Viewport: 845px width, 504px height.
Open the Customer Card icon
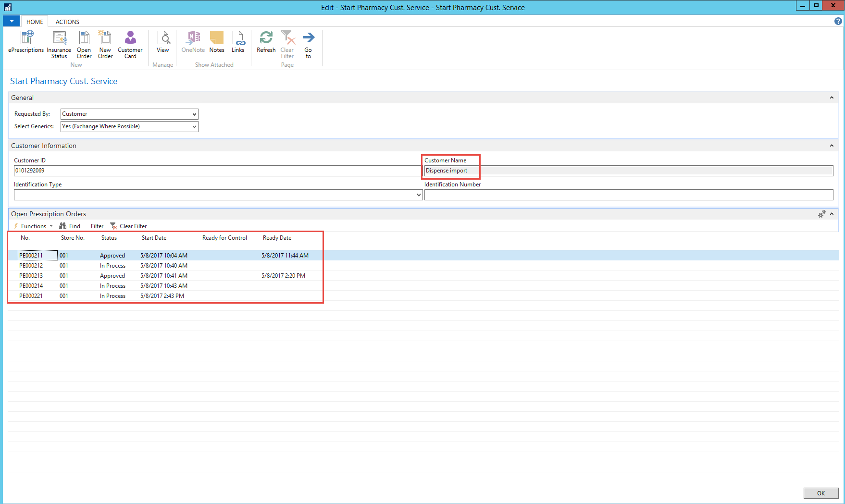[x=130, y=45]
